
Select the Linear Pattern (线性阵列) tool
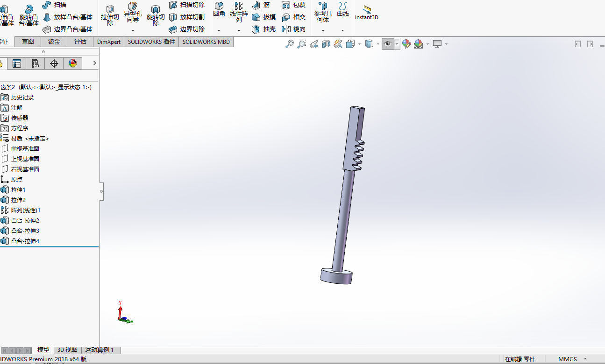coord(239,12)
